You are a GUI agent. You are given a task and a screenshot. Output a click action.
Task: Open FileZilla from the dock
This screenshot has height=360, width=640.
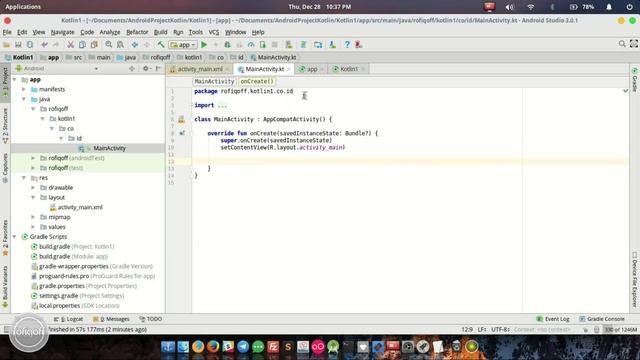[273, 347]
